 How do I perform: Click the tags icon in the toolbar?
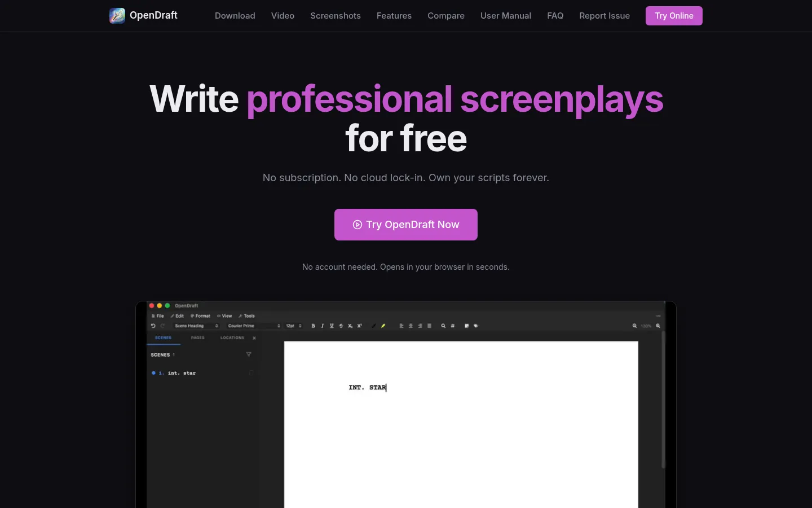(476, 326)
